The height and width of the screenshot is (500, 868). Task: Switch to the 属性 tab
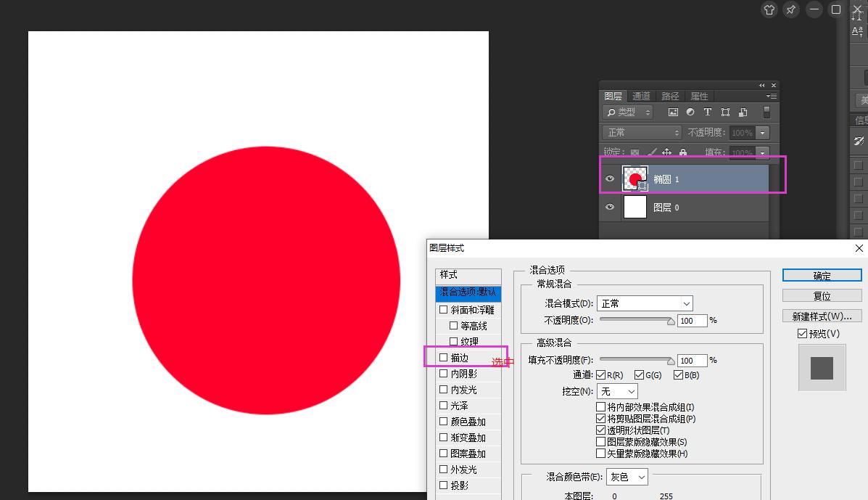699,97
